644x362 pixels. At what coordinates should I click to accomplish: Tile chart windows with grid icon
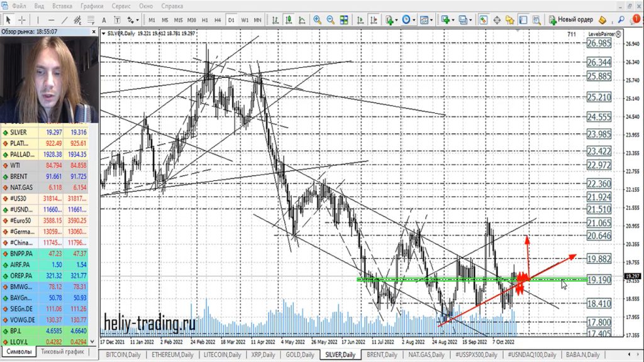coord(344,19)
